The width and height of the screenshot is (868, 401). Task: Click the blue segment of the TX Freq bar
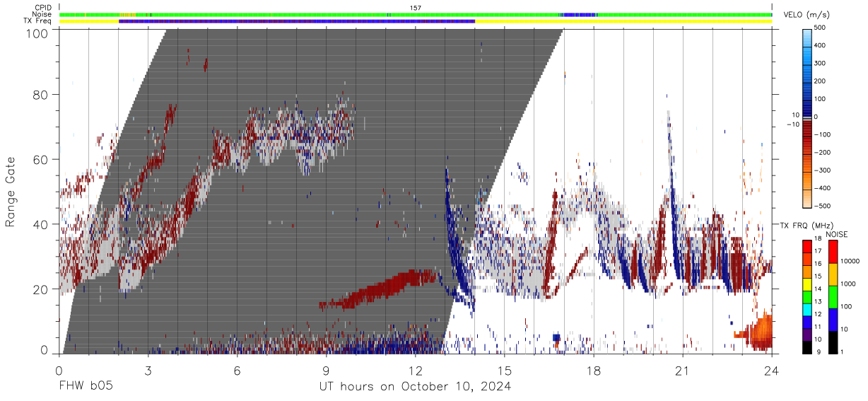point(297,21)
